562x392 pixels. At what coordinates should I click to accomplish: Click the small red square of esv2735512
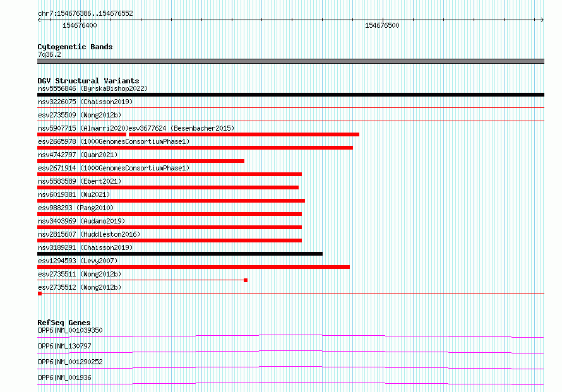coord(40,294)
